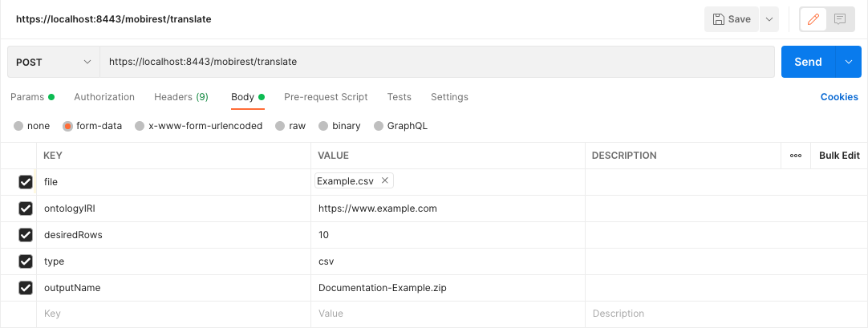Open the Tests tab

click(400, 97)
